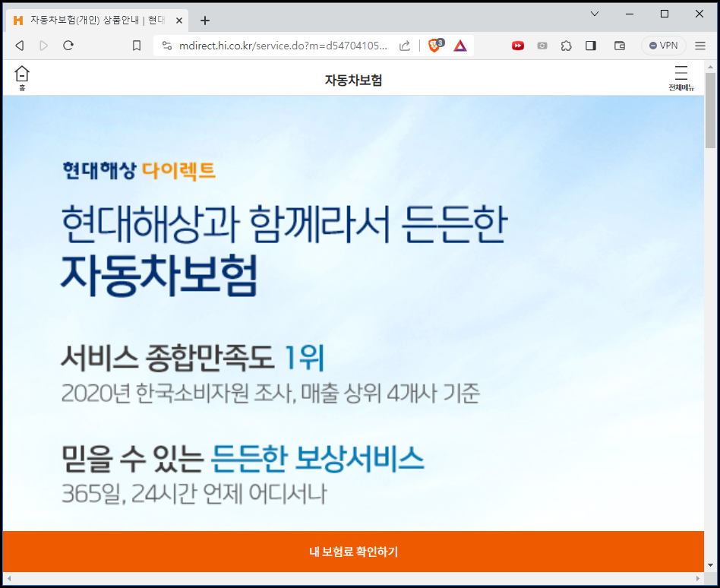Click the browser back arrow

[x=19, y=46]
